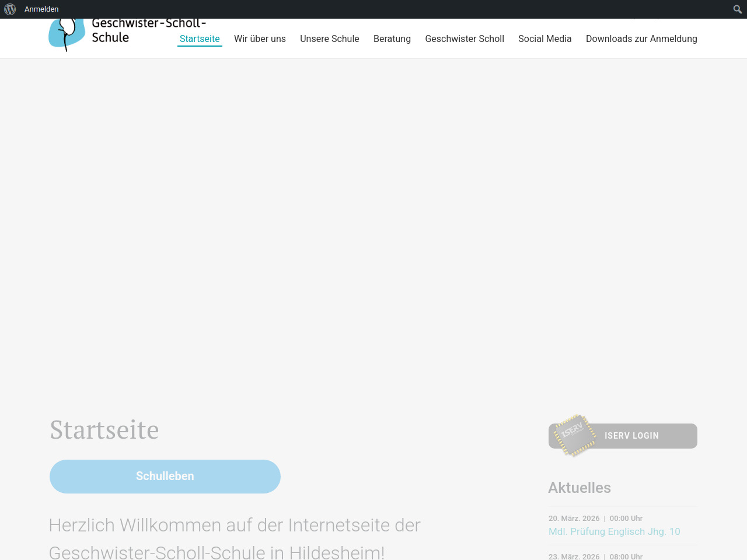This screenshot has width=747, height=560.
Task: Expand the Unsere Schule menu
Action: coord(329,38)
